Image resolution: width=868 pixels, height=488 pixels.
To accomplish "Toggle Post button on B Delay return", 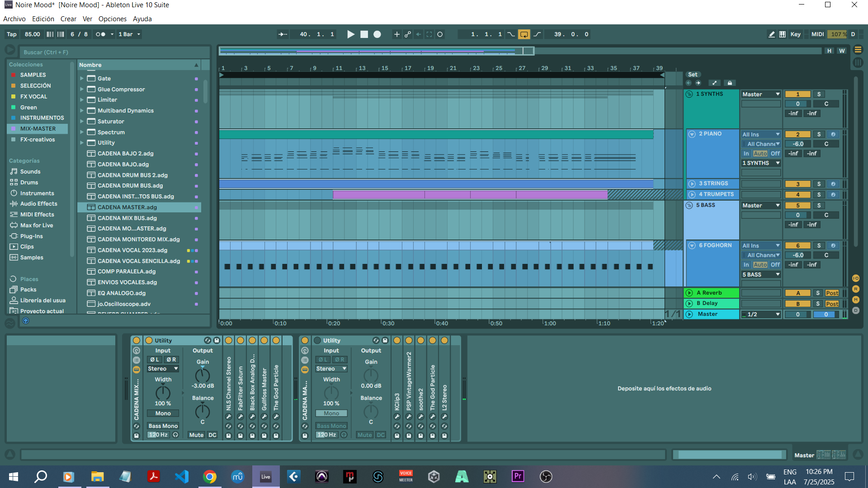I will click(x=832, y=304).
